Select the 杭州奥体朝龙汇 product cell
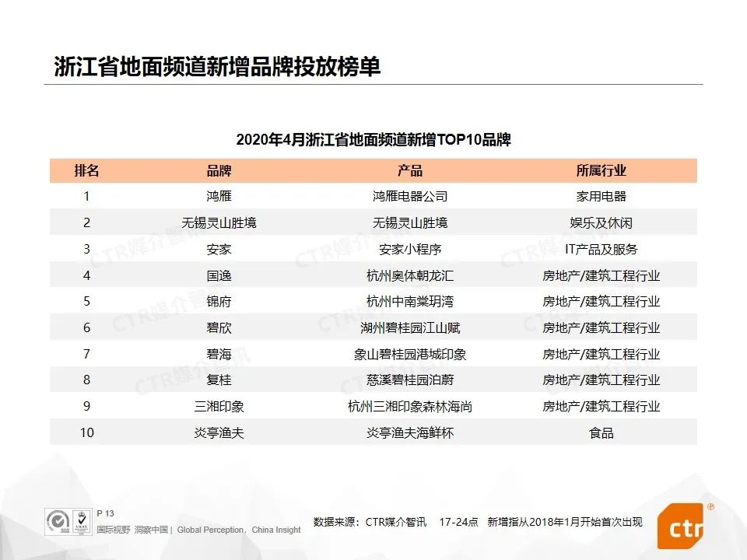The height and width of the screenshot is (560, 747). 409,276
